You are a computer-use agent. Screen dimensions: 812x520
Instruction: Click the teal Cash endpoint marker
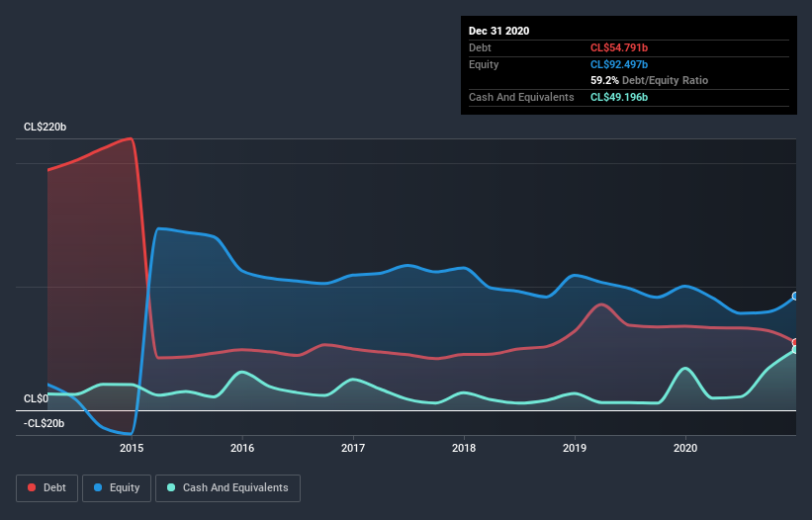[795, 350]
